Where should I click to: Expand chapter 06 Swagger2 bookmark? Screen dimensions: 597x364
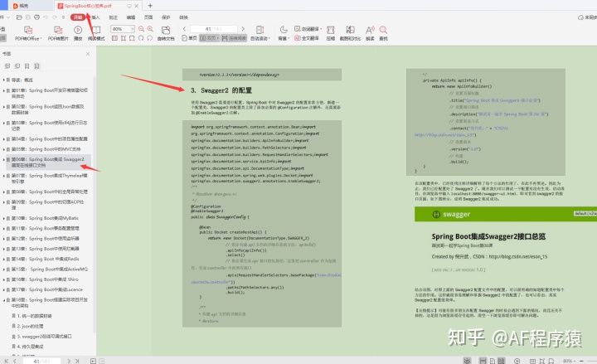pos(3,159)
